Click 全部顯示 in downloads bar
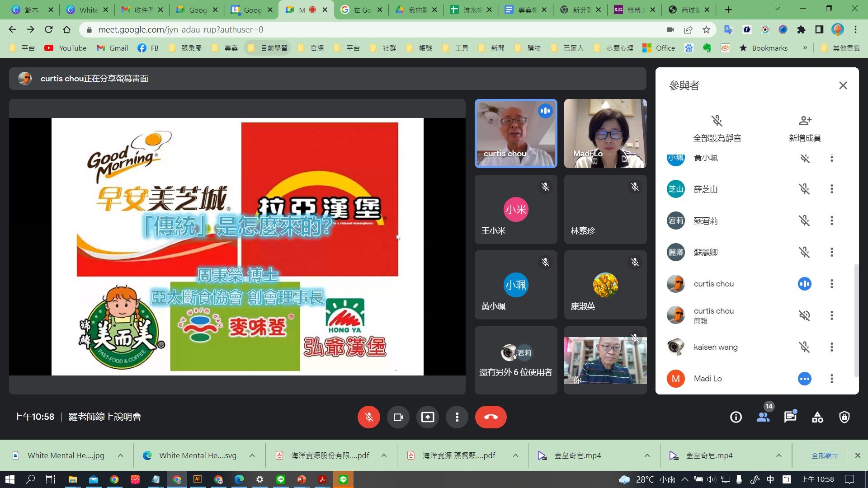The height and width of the screenshot is (488, 868). pos(825,455)
